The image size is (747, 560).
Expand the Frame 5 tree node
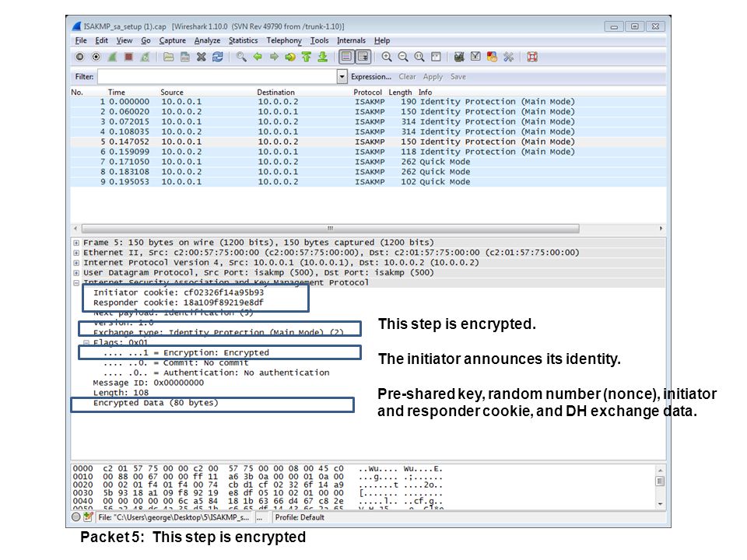coord(76,243)
